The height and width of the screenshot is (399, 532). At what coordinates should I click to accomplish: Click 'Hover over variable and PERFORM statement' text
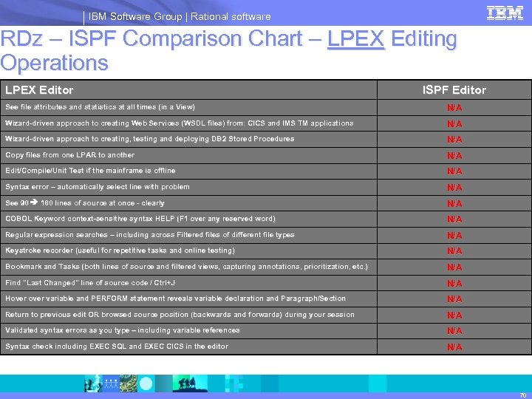click(175, 299)
